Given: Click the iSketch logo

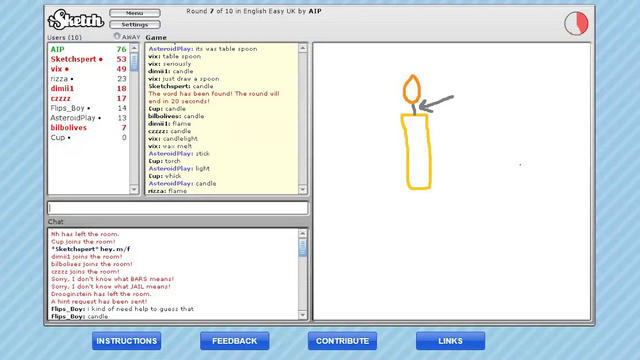Looking at the screenshot, I should click(76, 20).
